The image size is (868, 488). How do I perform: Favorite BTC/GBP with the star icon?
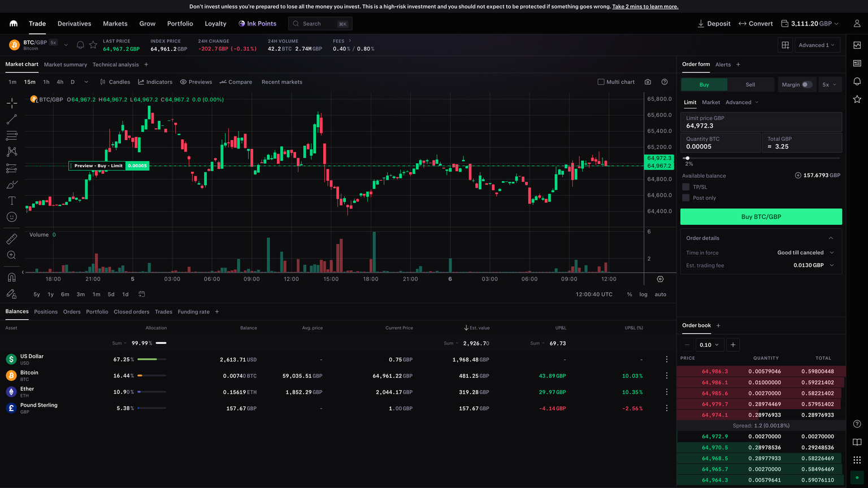[93, 45]
